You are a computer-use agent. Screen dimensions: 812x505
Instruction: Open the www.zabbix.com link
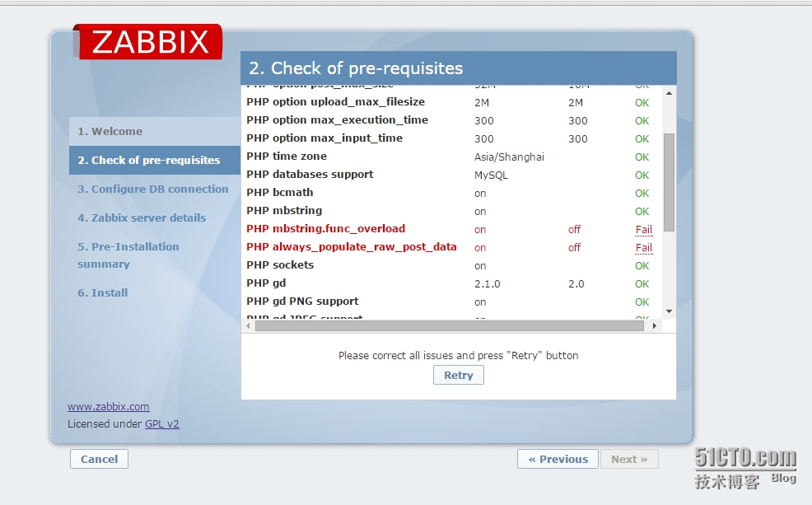click(x=108, y=407)
